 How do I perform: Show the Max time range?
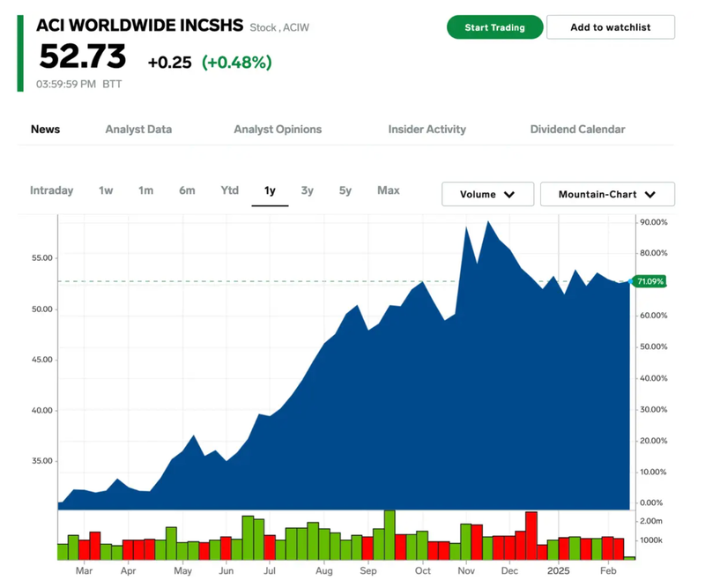388,190
